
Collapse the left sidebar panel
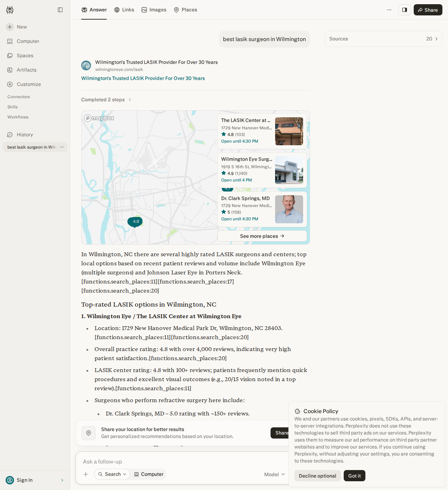coord(60,10)
